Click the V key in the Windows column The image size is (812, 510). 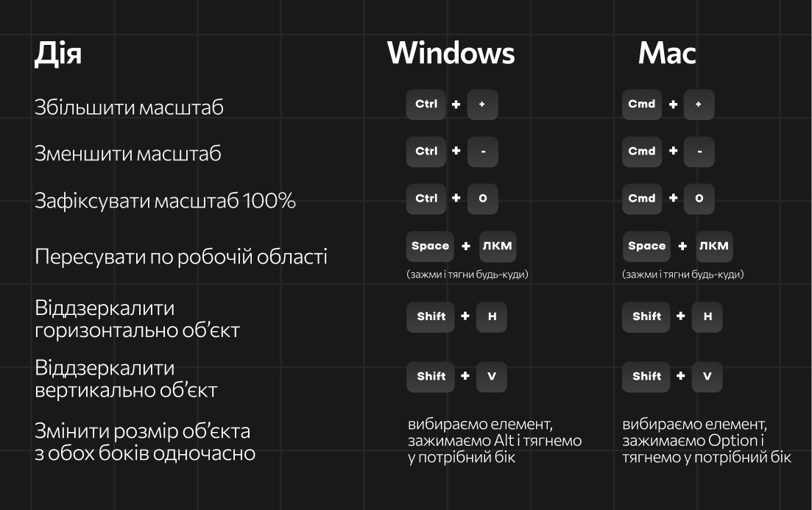[492, 376]
